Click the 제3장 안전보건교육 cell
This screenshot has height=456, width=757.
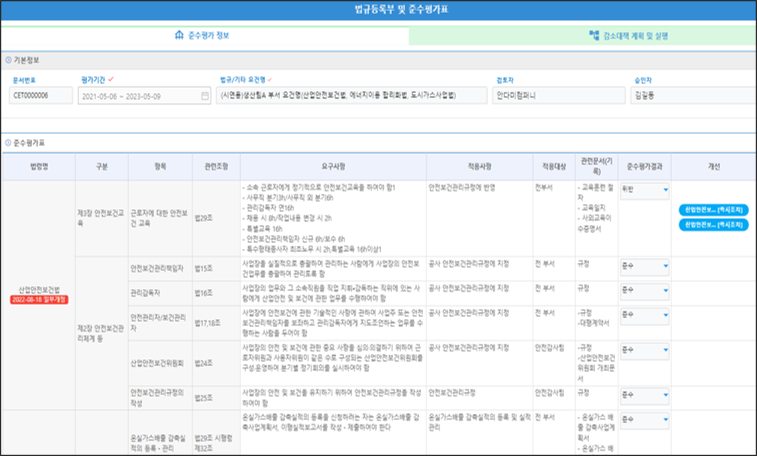pos(102,218)
